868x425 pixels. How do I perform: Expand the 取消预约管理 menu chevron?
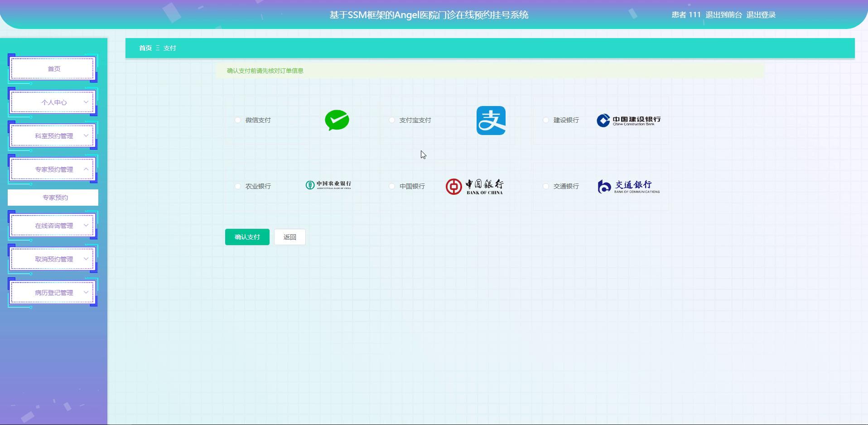[86, 259]
